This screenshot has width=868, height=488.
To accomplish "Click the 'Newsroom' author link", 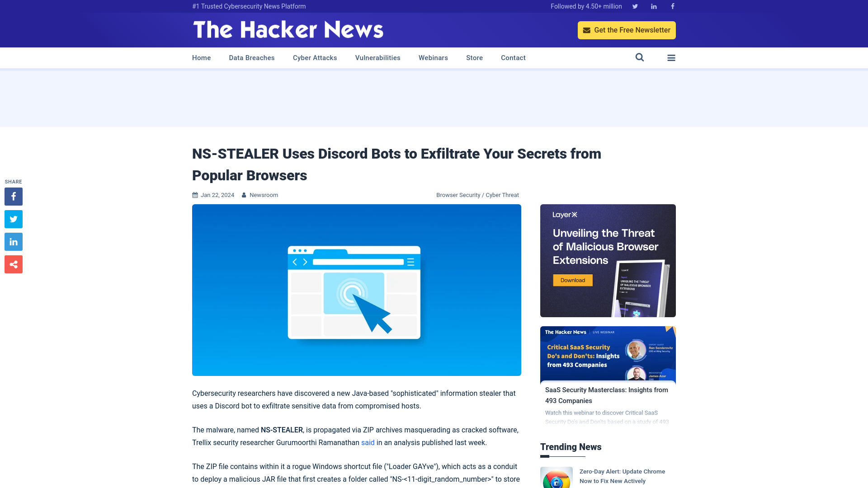I will click(264, 195).
